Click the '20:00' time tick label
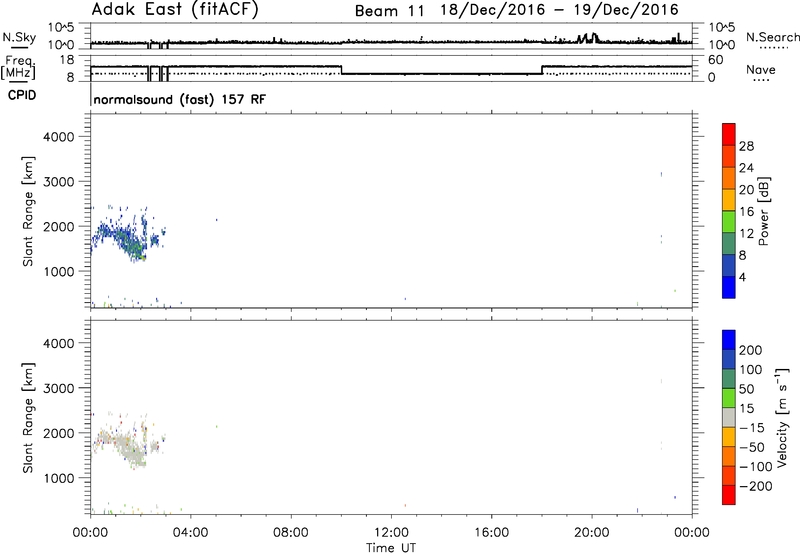800x554 pixels. [591, 533]
